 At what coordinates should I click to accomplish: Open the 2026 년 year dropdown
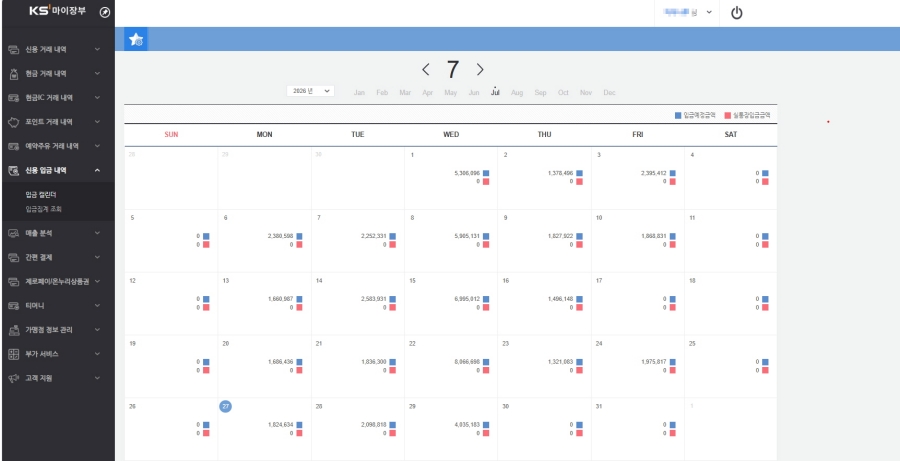click(311, 91)
